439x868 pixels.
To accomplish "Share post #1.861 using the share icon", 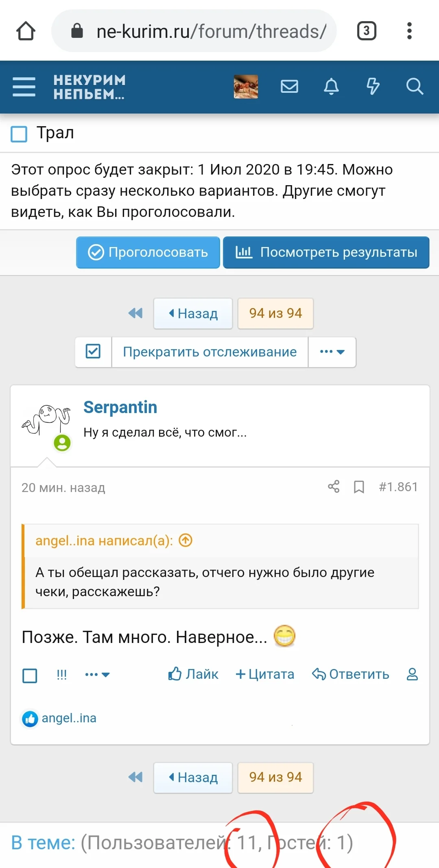I will click(x=333, y=487).
